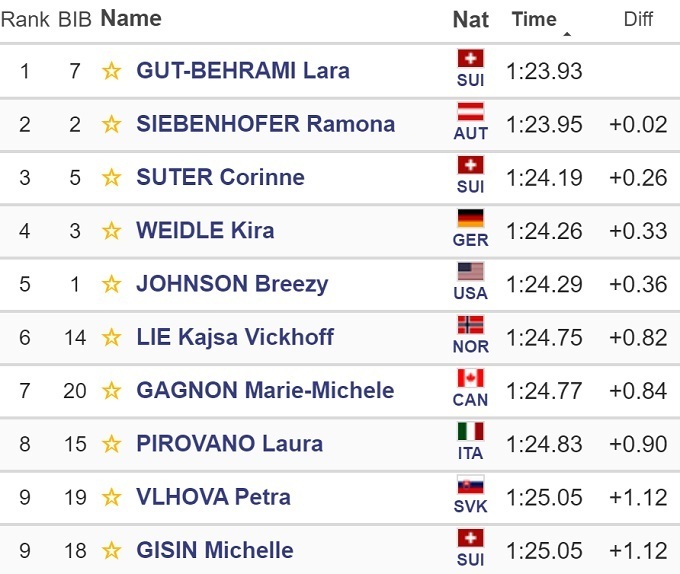Click the German flag in WEIDLE row
Image resolution: width=680 pixels, height=574 pixels.
(470, 219)
